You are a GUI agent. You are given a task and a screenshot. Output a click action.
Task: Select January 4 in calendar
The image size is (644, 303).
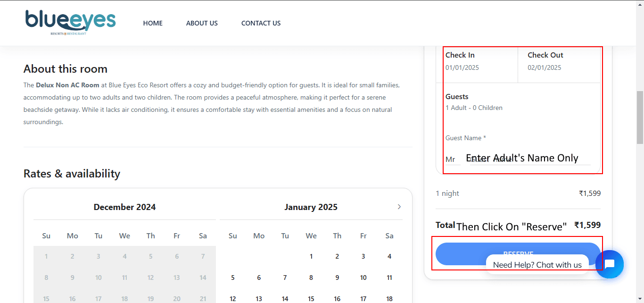(x=389, y=256)
